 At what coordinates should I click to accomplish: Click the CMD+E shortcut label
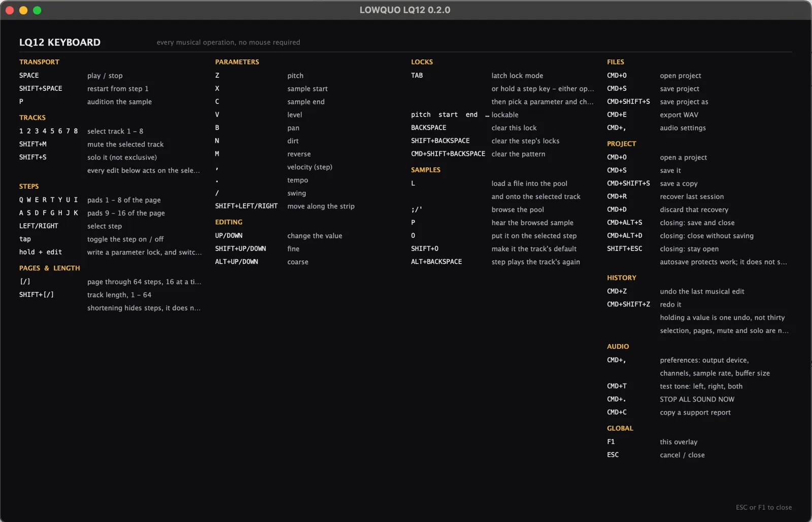(x=617, y=115)
